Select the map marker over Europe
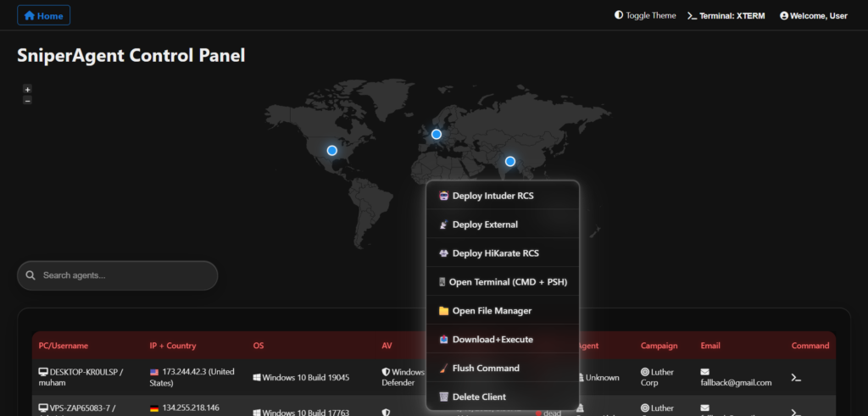Viewport: 868px width, 416px height. [437, 134]
